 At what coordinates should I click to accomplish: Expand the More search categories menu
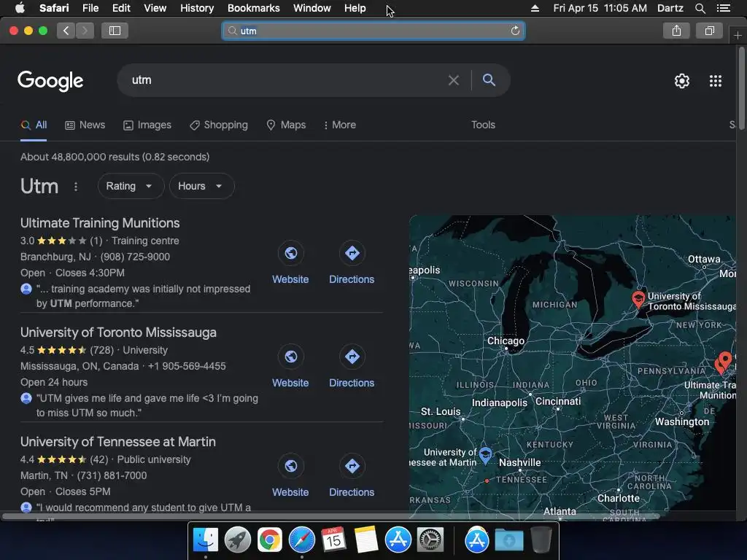(340, 125)
